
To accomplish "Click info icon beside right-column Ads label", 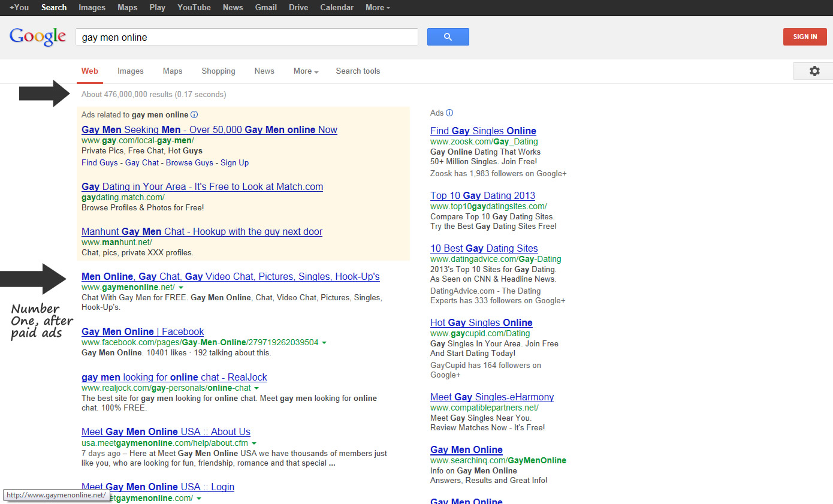I will click(449, 113).
